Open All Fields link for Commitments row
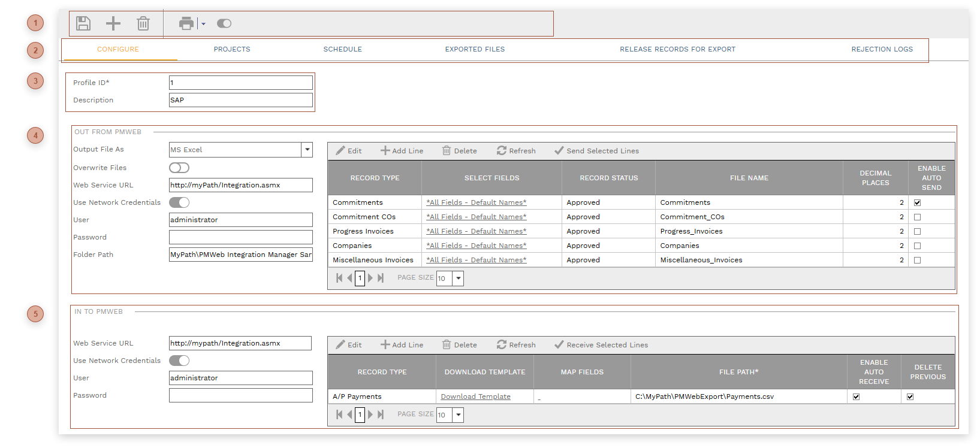Image resolution: width=980 pixels, height=448 pixels. (x=477, y=202)
